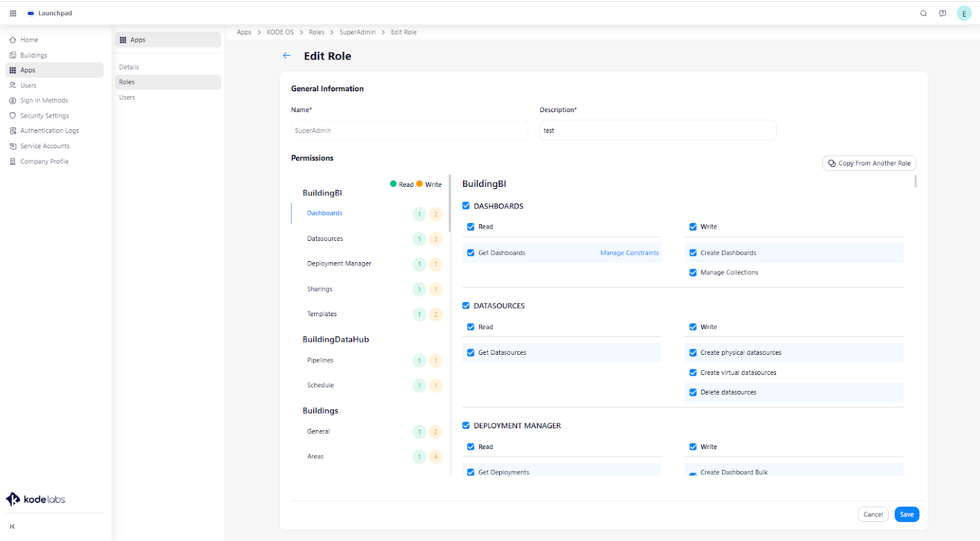Open the app grid launcher icon
Image resolution: width=980 pixels, height=541 pixels.
click(x=13, y=13)
